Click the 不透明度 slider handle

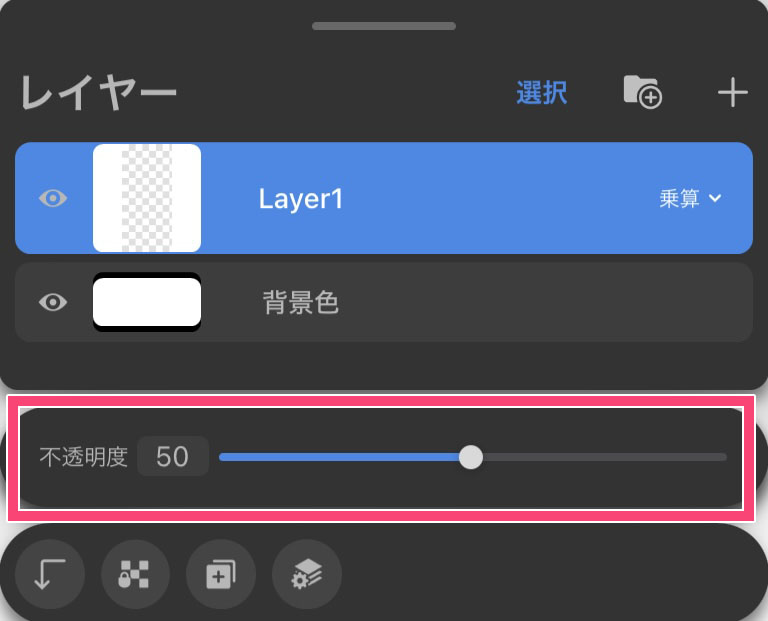[471, 457]
